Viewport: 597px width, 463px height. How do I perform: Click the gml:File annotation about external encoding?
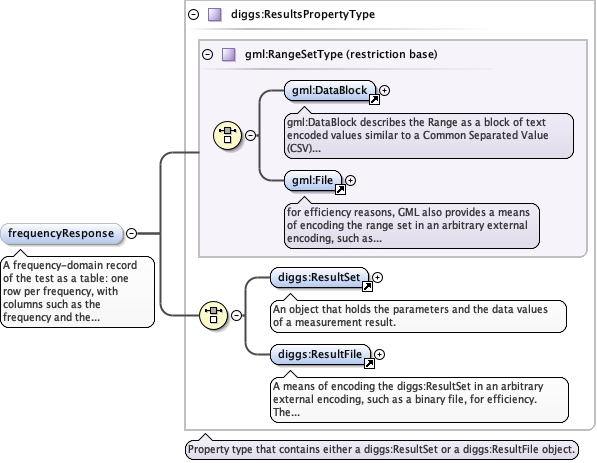click(412, 225)
